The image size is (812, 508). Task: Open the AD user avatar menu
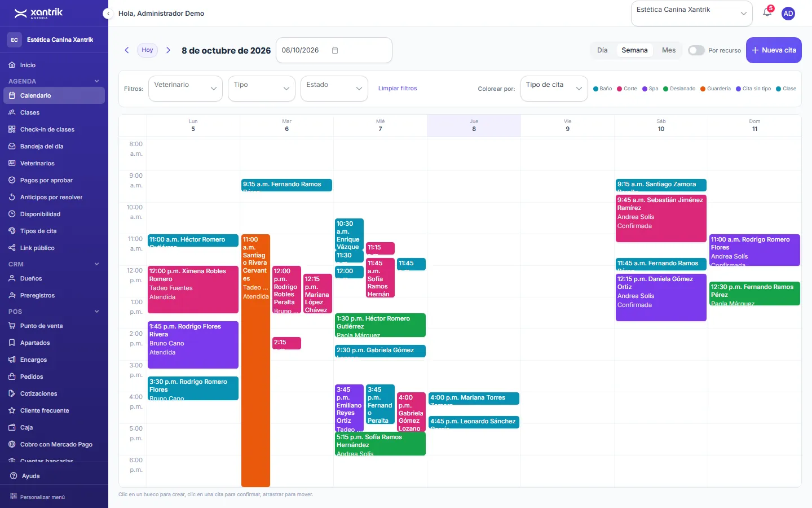pyautogui.click(x=788, y=14)
